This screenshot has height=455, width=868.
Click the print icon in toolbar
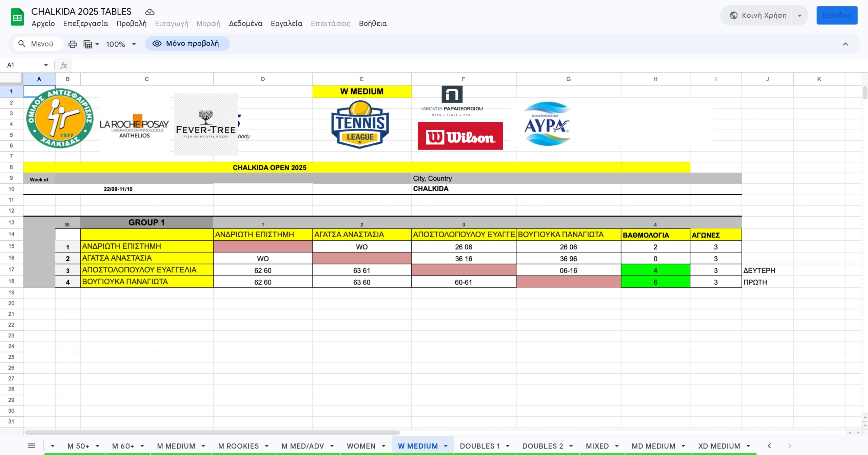pyautogui.click(x=72, y=44)
